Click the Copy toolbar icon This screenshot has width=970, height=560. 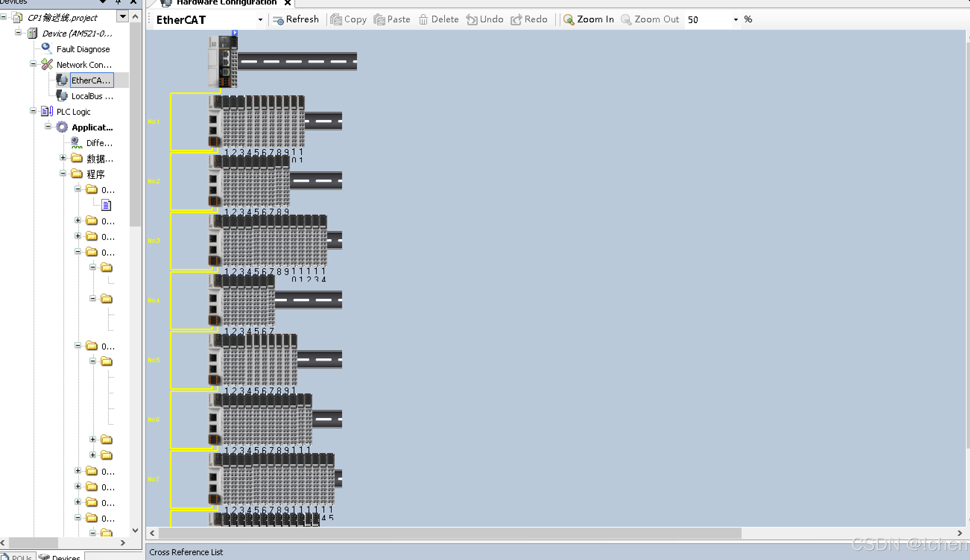336,20
